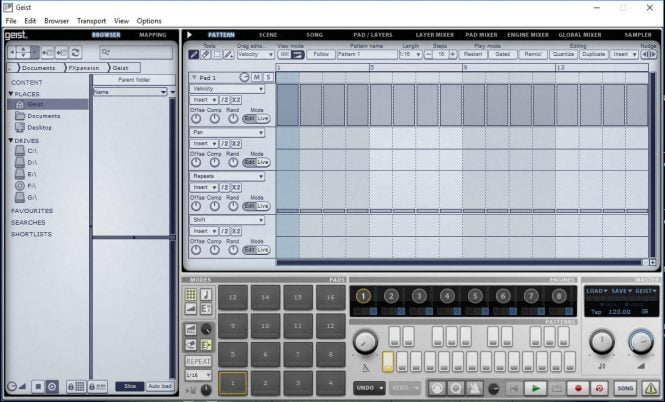
Task: Open the repeat rate 1/16 dropdown
Action: [x=198, y=375]
